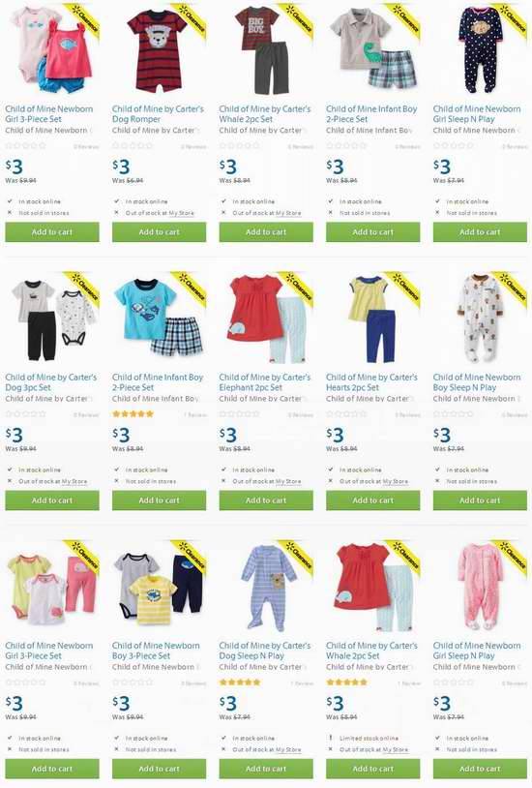This screenshot has width=532, height=788.
Task: Open the Newborn Boy 3-Piece Set image
Action: [158, 588]
